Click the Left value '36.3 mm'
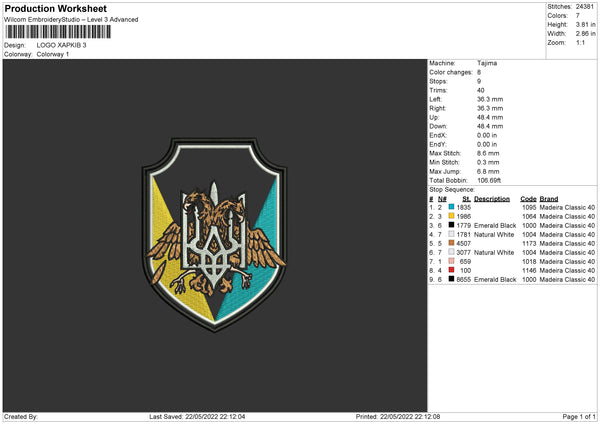Image resolution: width=600 pixels, height=424 pixels. pyautogui.click(x=490, y=99)
